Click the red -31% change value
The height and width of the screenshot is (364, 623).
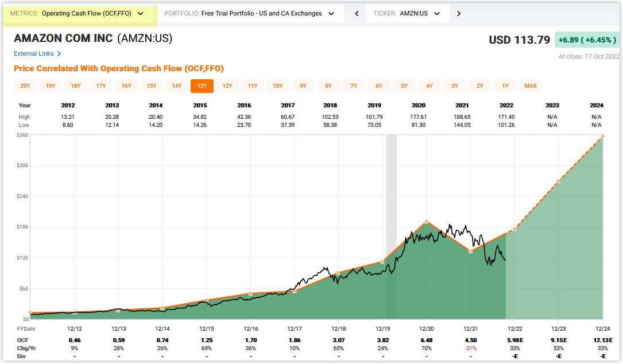point(471,348)
